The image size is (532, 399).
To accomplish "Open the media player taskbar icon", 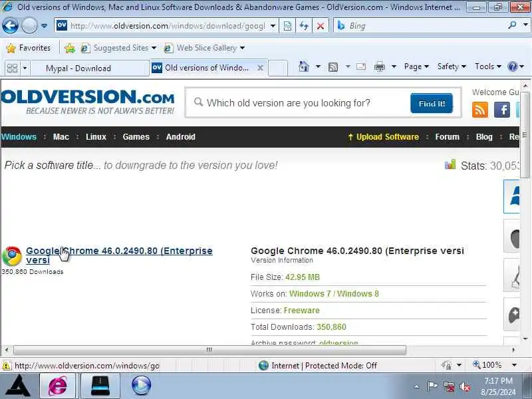I will tap(141, 386).
